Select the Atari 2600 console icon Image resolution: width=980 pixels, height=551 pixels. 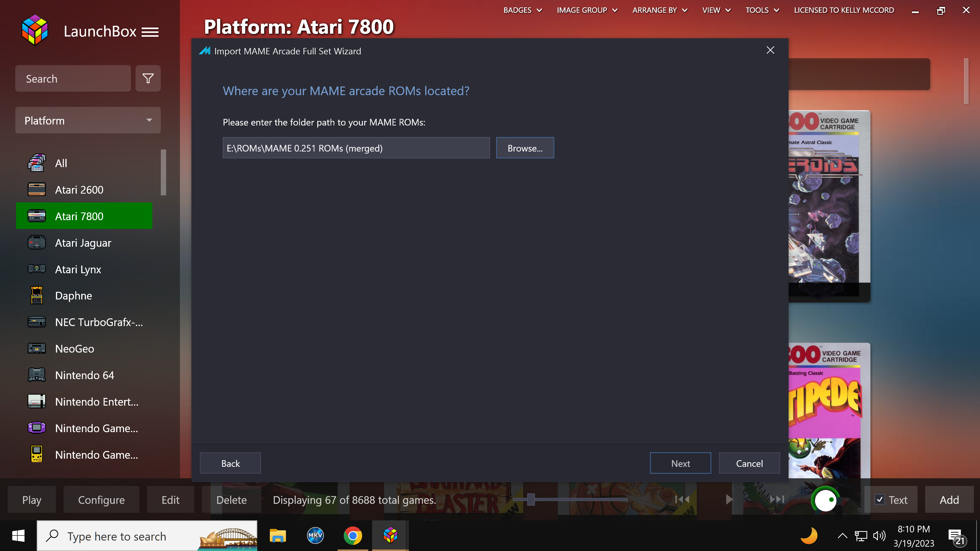point(36,189)
